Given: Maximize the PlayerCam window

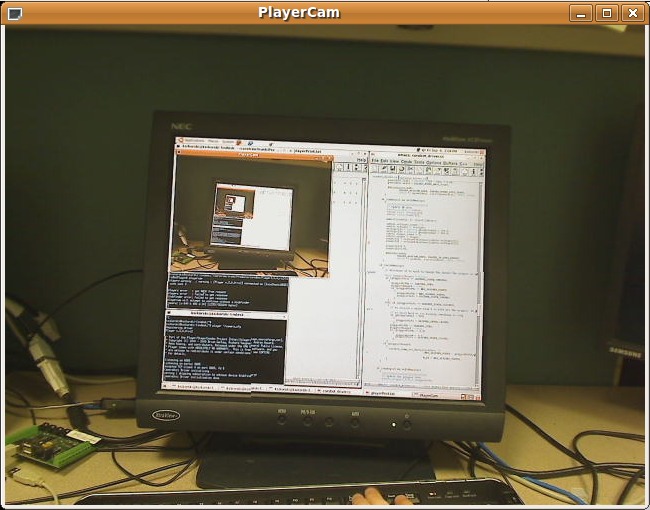Looking at the screenshot, I should pos(607,13).
